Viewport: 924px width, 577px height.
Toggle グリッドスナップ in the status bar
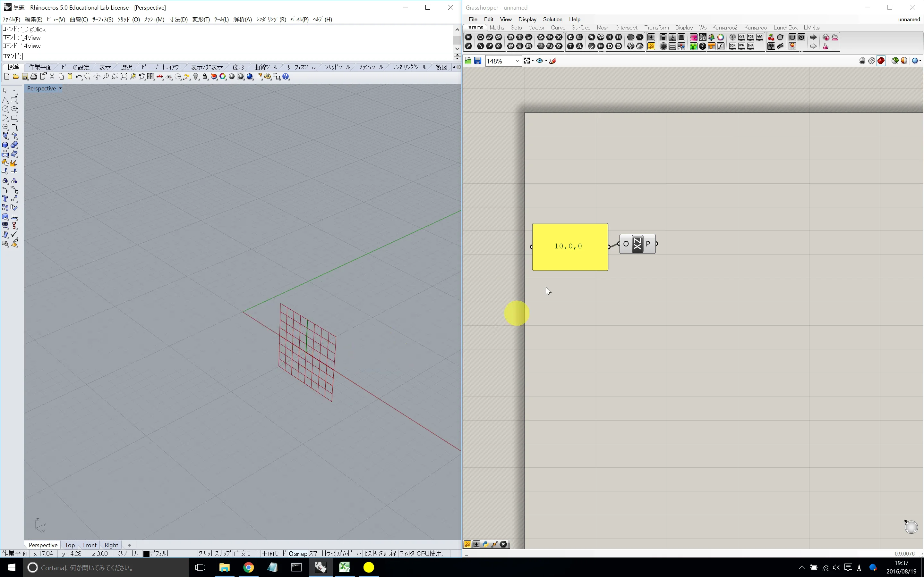pos(215,553)
